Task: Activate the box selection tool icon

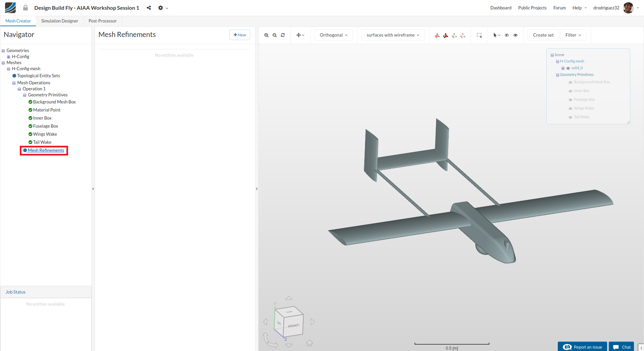Action: tap(479, 35)
